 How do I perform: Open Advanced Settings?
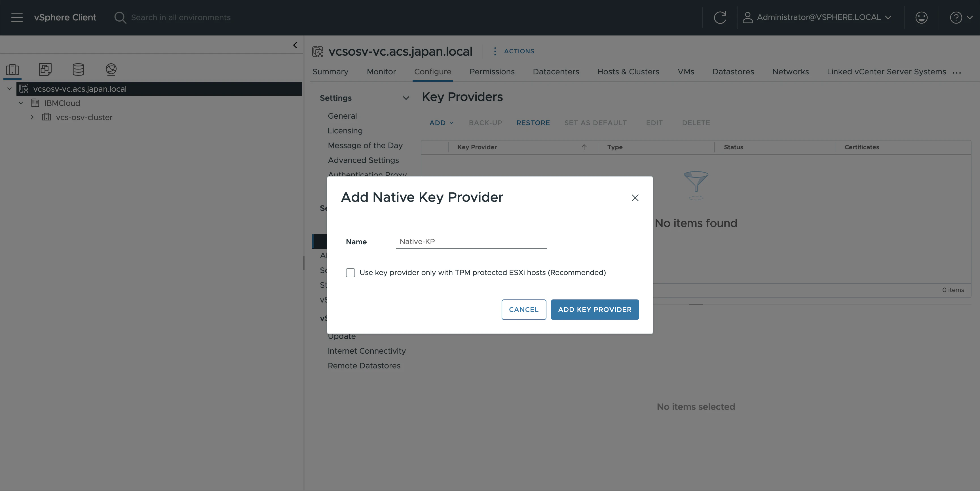point(363,160)
